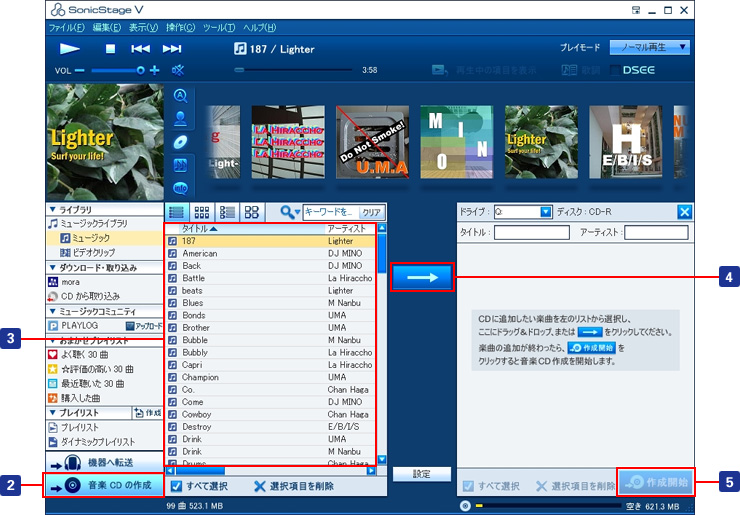Select the track American by DJ MINO
Screen dimensions: 740x515
(270, 253)
